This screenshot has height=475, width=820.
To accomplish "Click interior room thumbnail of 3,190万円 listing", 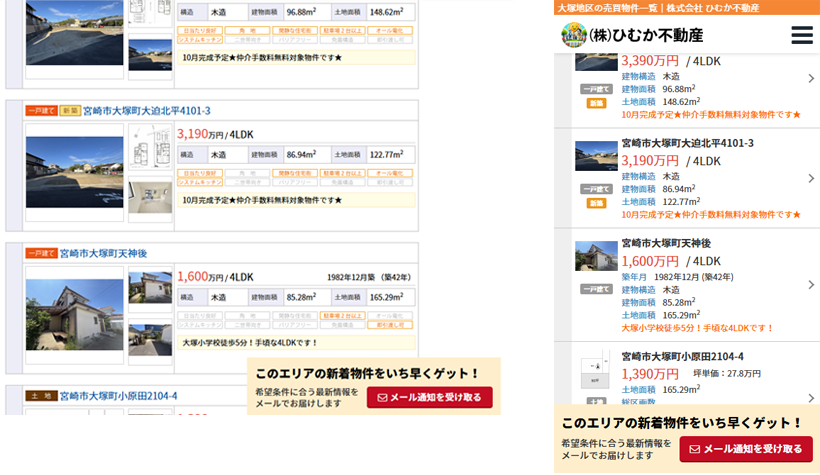I will point(150,197).
